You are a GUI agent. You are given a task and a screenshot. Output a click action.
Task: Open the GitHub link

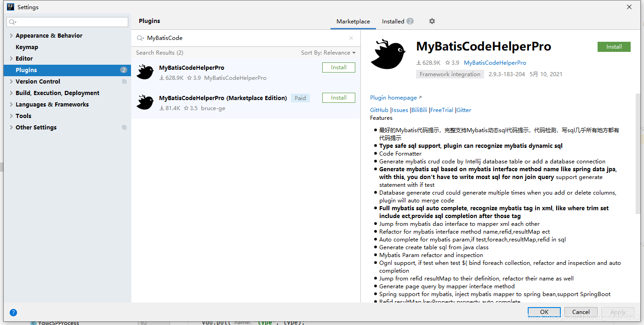coord(379,110)
